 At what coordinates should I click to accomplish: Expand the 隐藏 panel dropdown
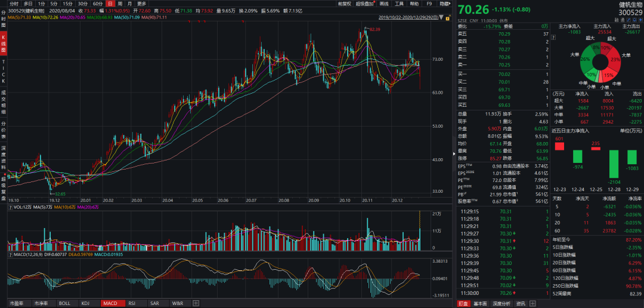point(445,4)
